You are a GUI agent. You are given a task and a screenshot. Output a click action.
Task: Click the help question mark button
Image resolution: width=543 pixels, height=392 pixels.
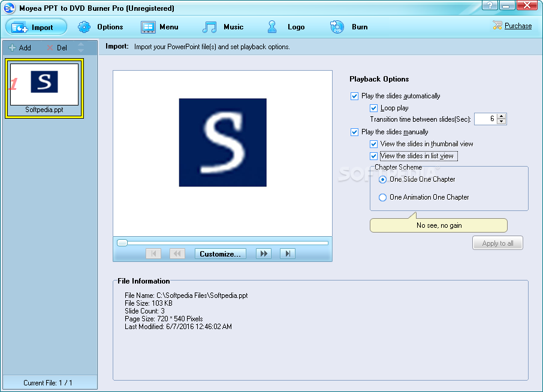point(490,5)
